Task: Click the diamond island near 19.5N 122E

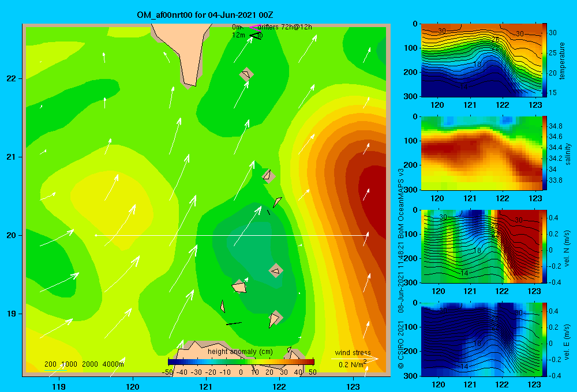Action: click(x=276, y=270)
